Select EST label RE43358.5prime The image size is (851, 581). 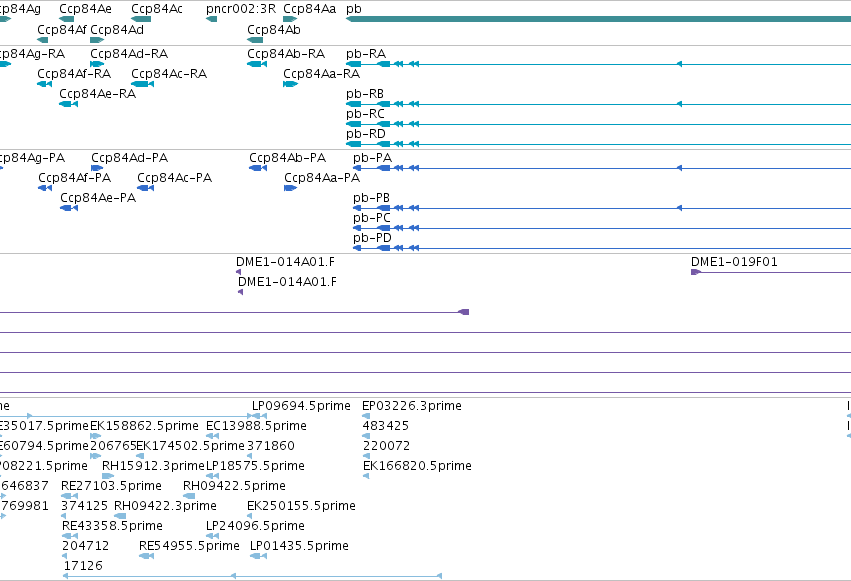pyautogui.click(x=112, y=526)
